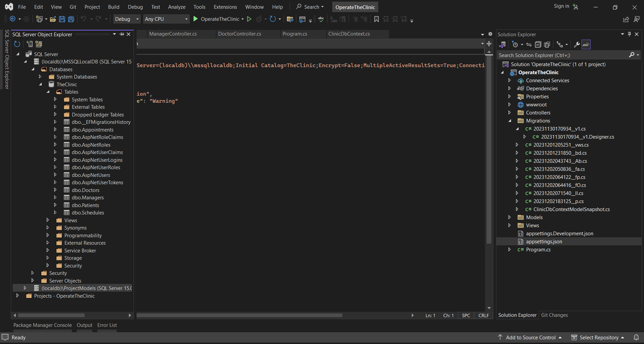This screenshot has width=644, height=344.
Task: Open the notifications bell in status bar
Action: click(636, 337)
